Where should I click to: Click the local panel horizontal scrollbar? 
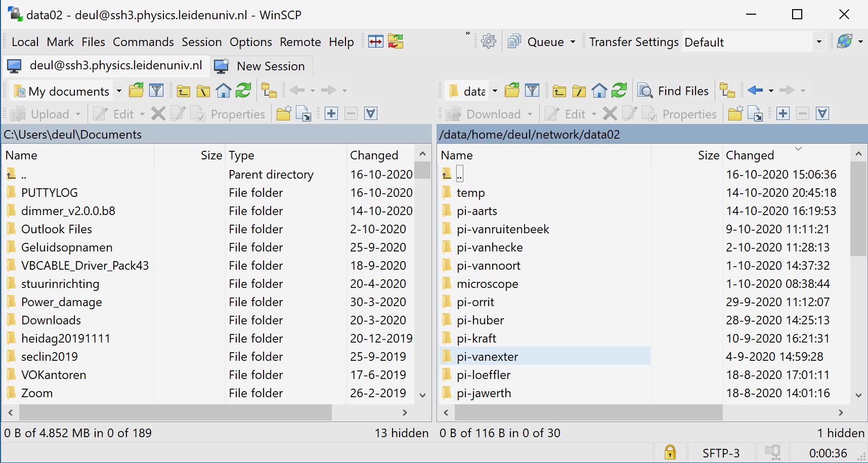point(176,413)
